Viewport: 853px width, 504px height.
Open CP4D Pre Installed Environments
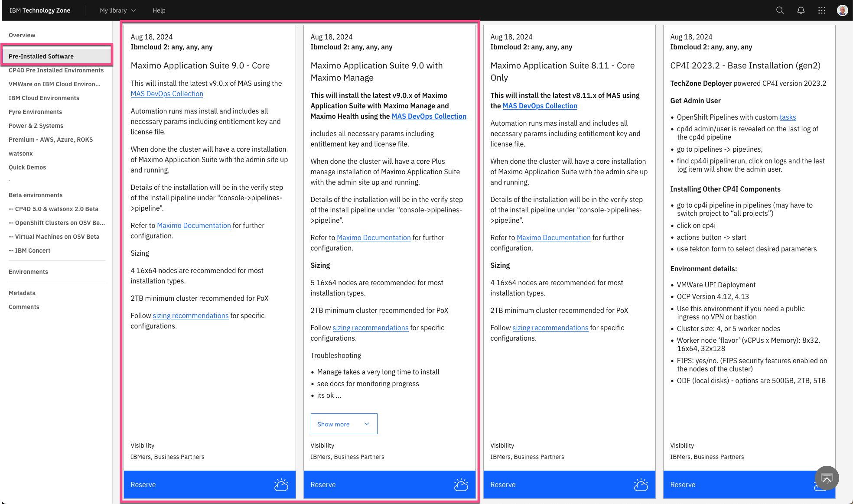(56, 70)
